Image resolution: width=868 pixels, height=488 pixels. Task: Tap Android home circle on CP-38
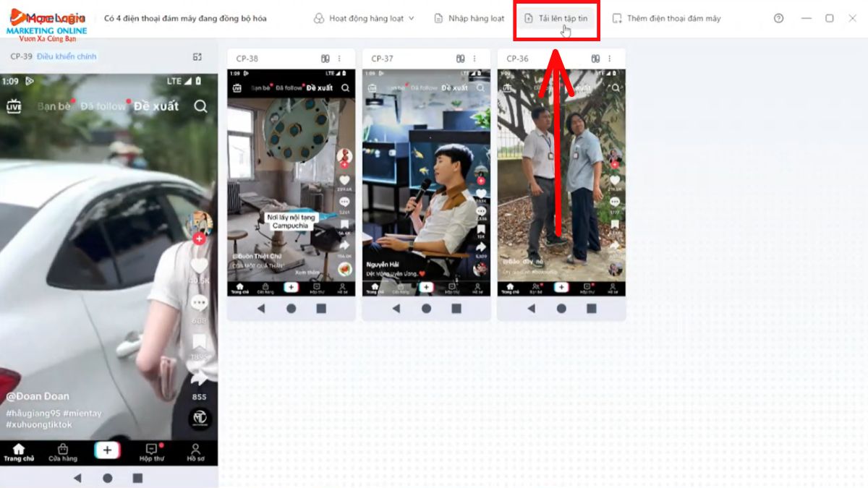(291, 309)
